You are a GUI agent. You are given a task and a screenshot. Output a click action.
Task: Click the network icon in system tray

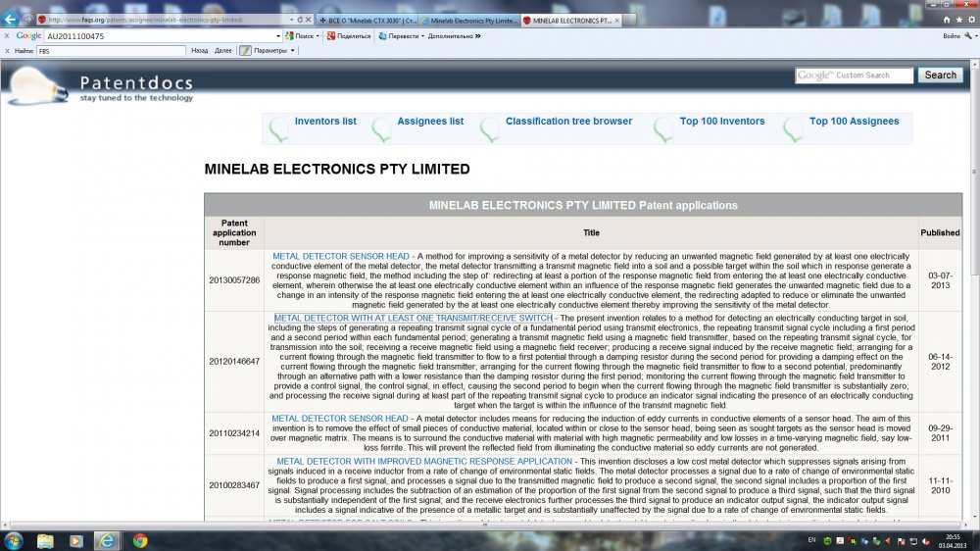tap(913, 541)
